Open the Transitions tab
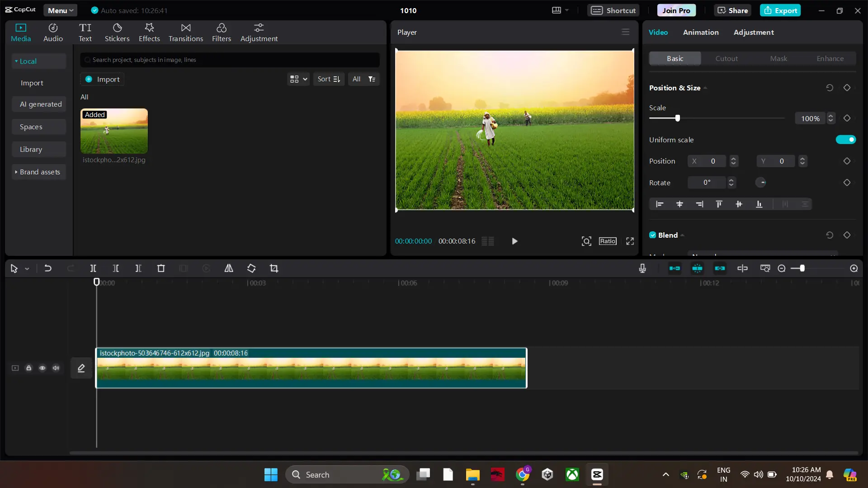 [186, 33]
